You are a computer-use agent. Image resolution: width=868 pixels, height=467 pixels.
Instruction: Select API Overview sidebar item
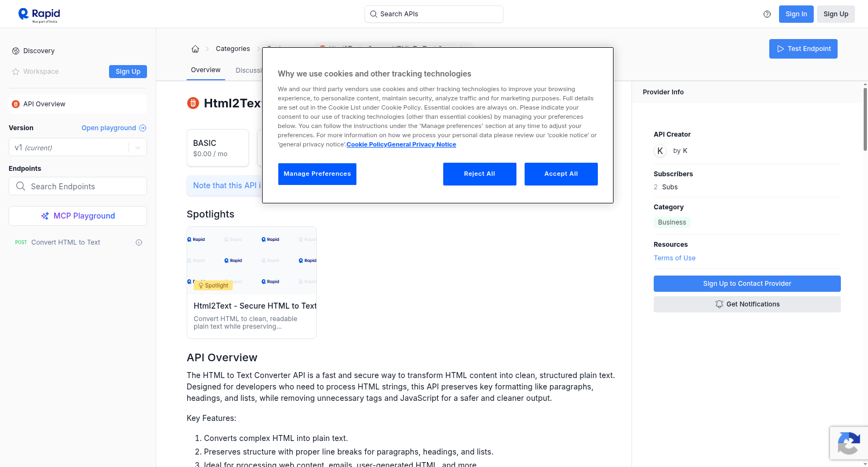[78, 104]
